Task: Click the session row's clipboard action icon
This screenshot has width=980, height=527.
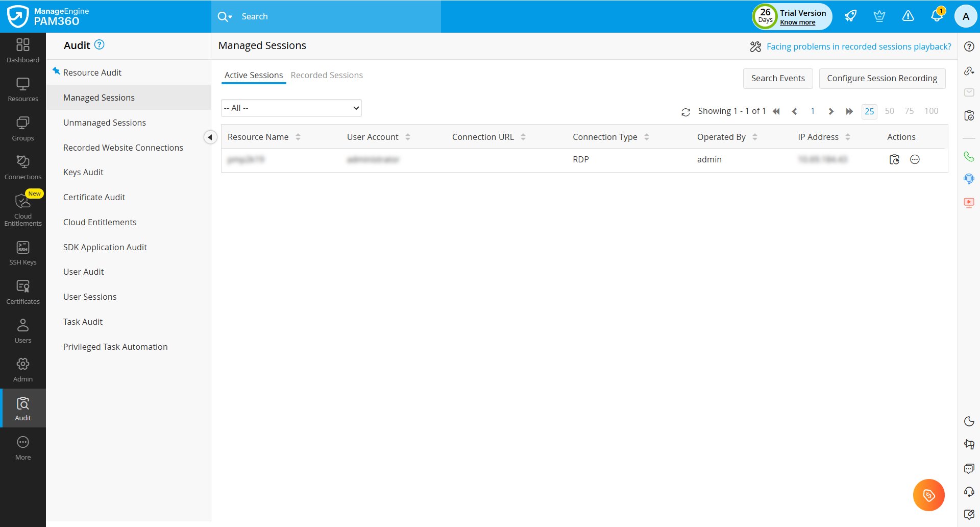Action: (894, 160)
